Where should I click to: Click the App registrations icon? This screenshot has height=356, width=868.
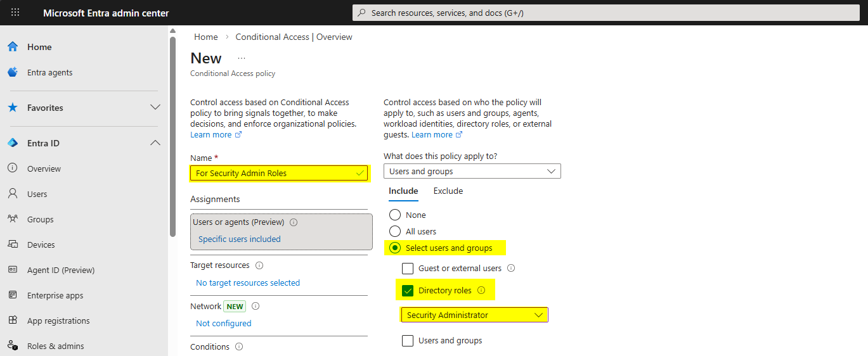tap(13, 321)
